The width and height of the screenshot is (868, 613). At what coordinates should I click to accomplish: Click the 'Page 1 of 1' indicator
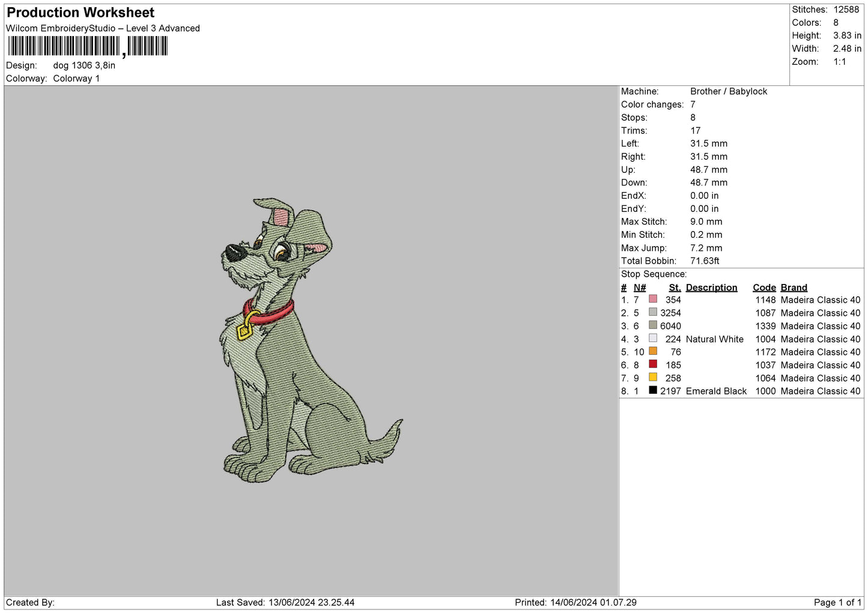(x=837, y=602)
